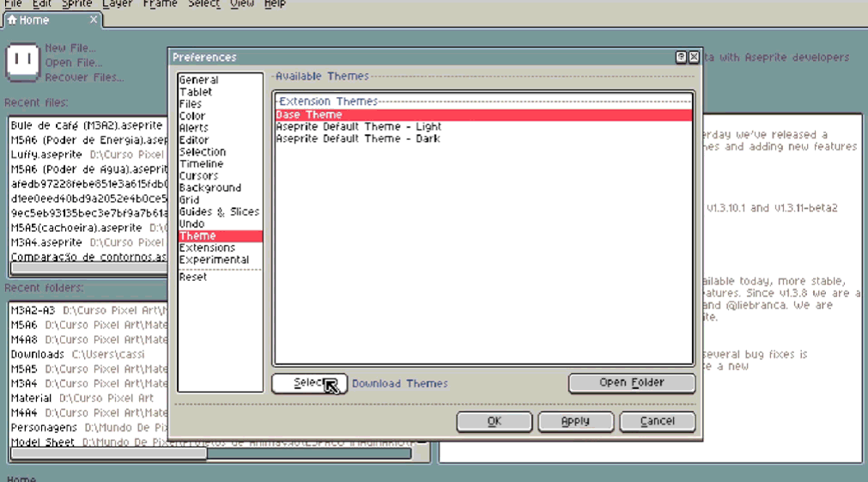Open the Download Themes link
The height and width of the screenshot is (482, 868).
click(400, 383)
